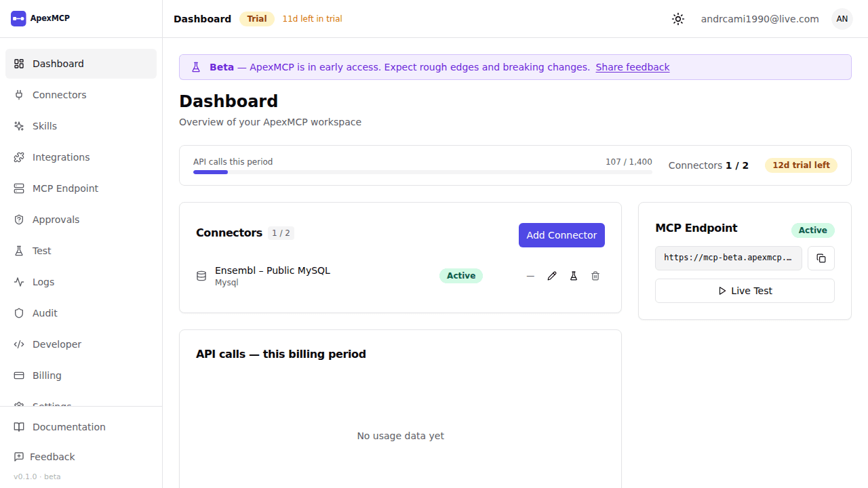Click the Integrations puzzle icon

click(x=19, y=157)
